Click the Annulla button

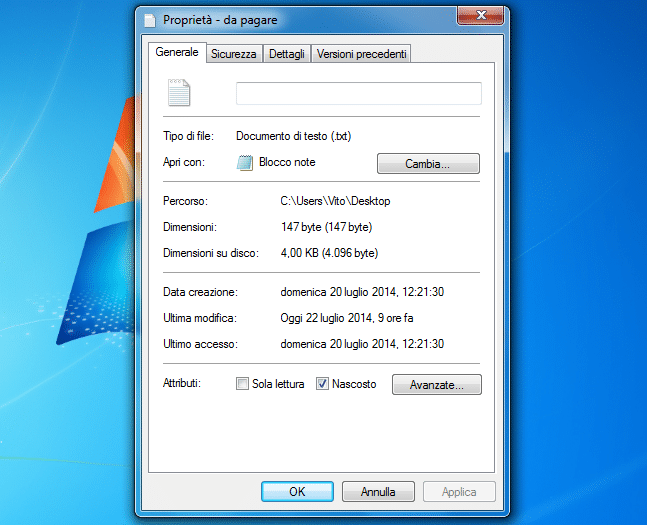pos(378,492)
